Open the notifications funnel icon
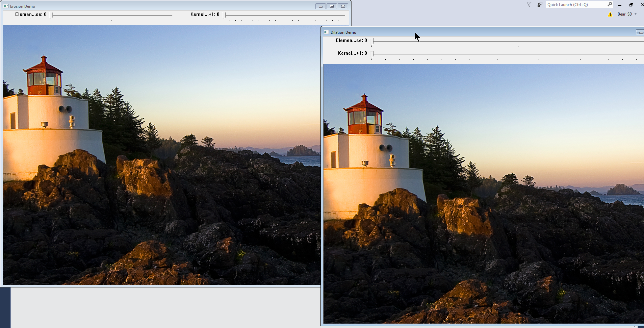Image resolution: width=644 pixels, height=328 pixels. [529, 4]
